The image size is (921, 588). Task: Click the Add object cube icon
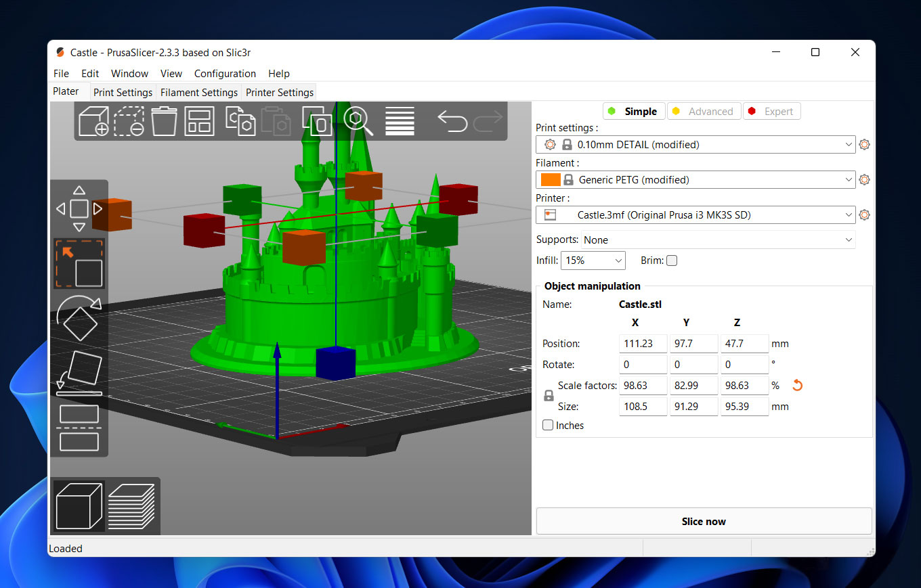pyautogui.click(x=93, y=122)
